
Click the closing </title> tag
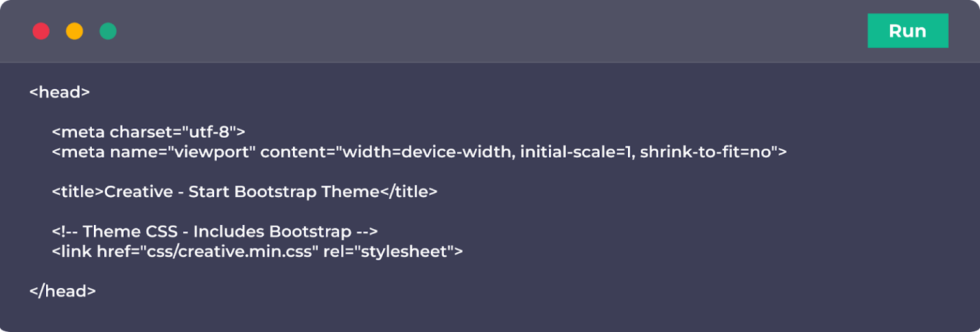point(409,192)
